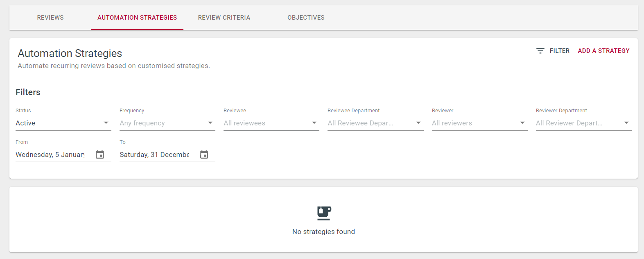Viewport: 644px width, 259px height.
Task: Select the Automation Strategies heading
Action: pos(70,53)
